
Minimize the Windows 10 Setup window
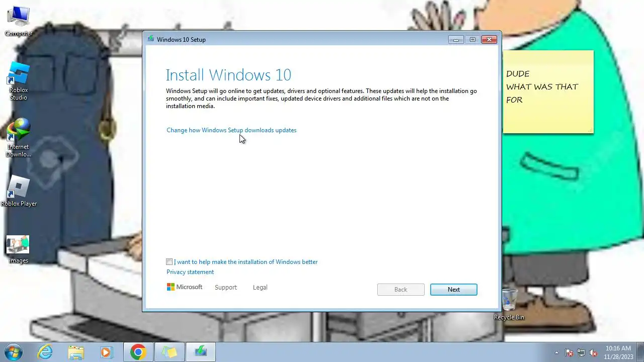tap(456, 39)
